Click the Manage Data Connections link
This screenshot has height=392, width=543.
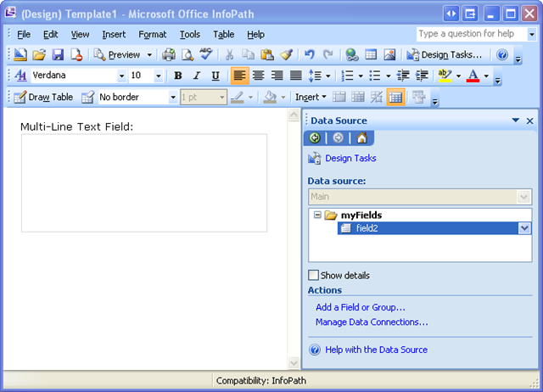[x=372, y=322]
